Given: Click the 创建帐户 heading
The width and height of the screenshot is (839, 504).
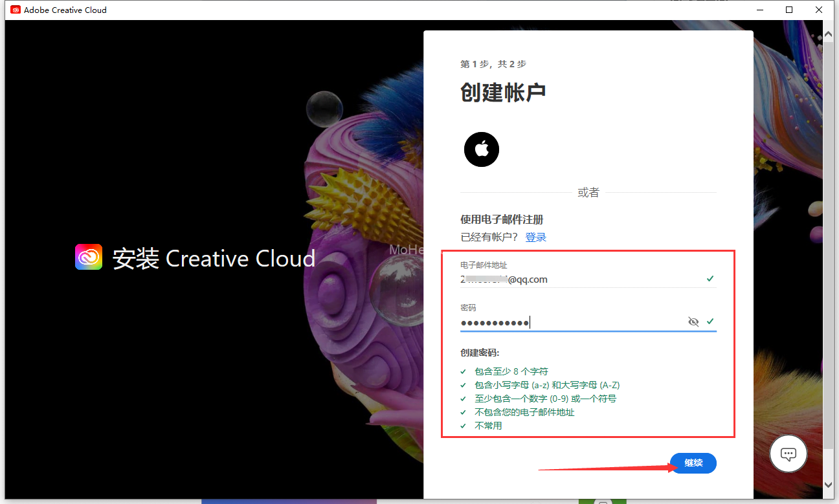Looking at the screenshot, I should (x=503, y=92).
